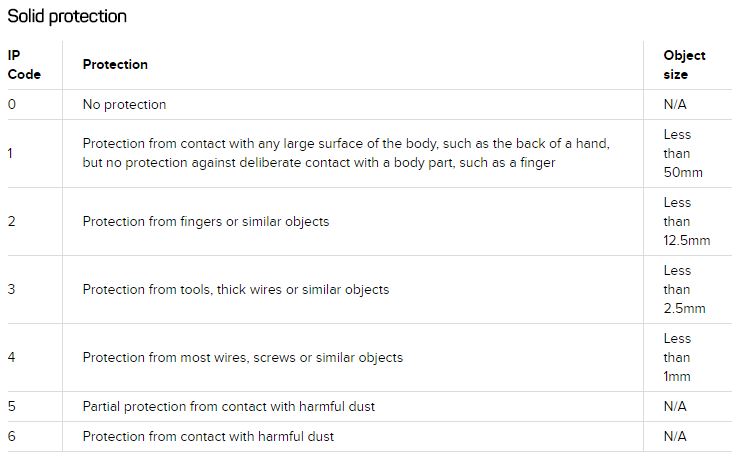Click the IP code 6 row description
The height and width of the screenshot is (465, 739).
tap(208, 437)
